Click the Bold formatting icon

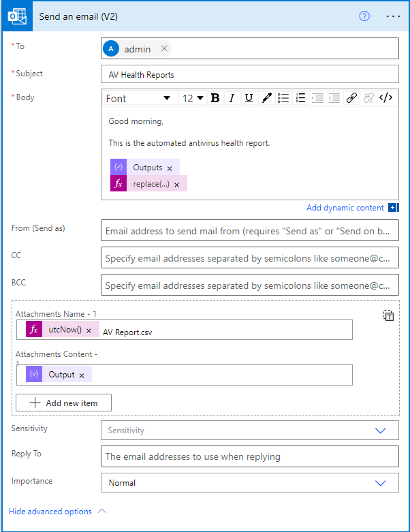215,98
